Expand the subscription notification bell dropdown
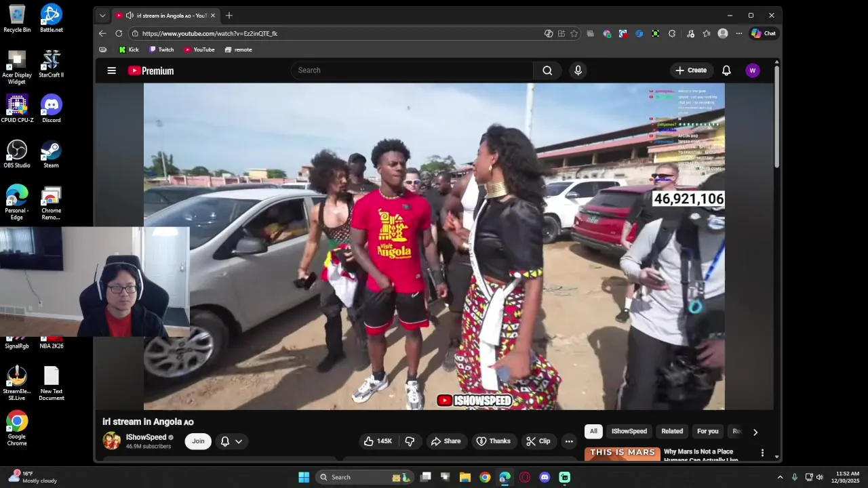 [231, 441]
